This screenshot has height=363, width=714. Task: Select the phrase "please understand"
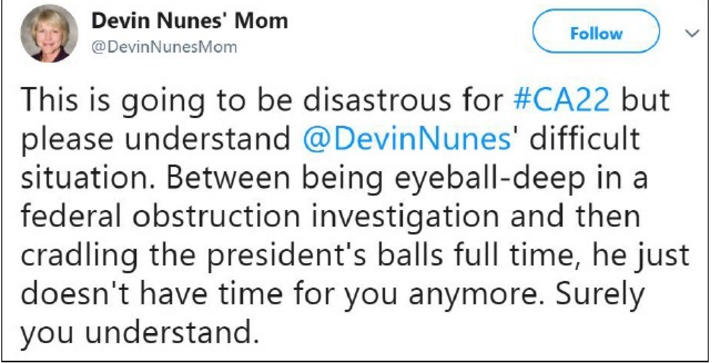tap(155, 138)
